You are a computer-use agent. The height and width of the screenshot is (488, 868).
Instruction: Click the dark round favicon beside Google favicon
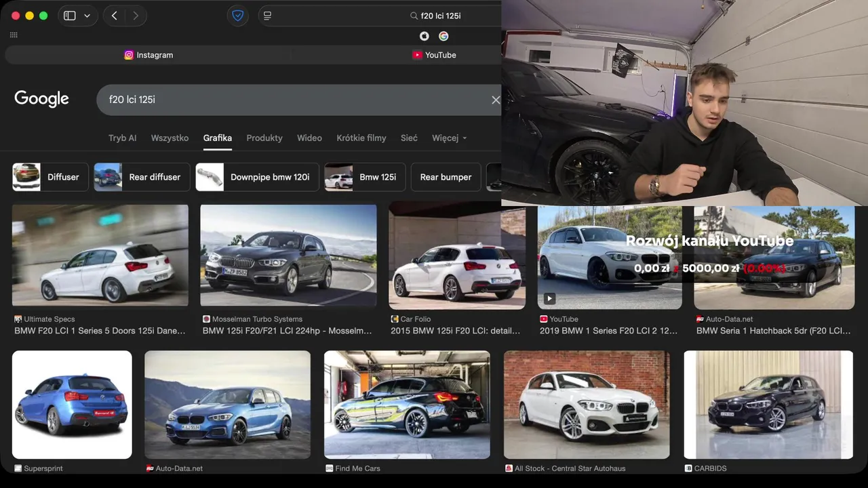(425, 36)
